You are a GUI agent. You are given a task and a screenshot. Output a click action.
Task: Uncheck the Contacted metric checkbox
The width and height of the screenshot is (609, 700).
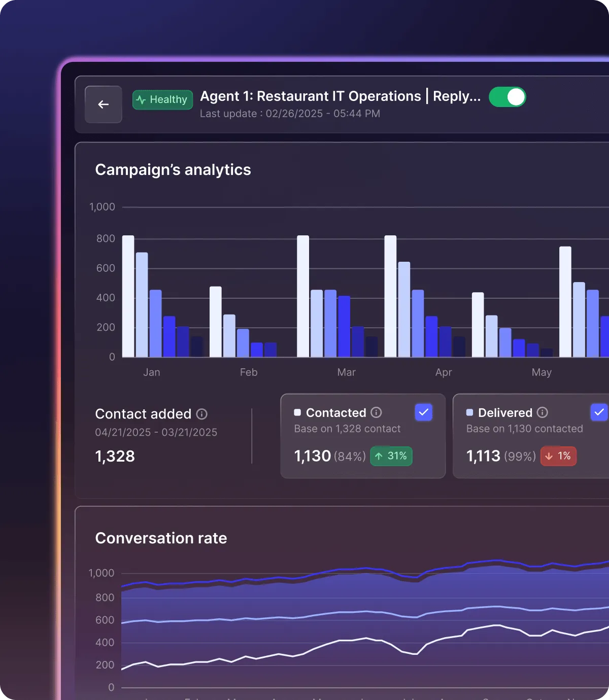[423, 412]
